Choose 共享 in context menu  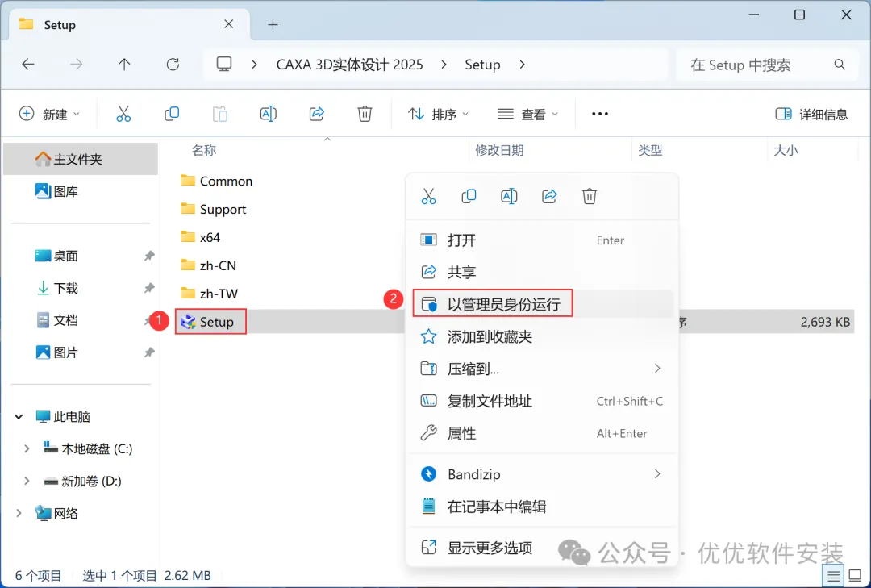click(x=542, y=272)
